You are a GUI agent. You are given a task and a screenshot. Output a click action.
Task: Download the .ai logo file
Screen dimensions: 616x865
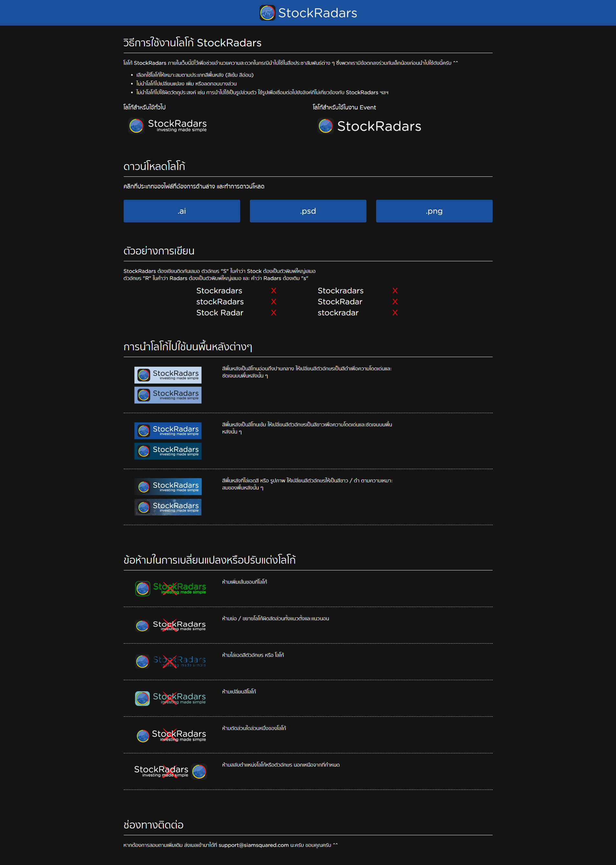(182, 211)
